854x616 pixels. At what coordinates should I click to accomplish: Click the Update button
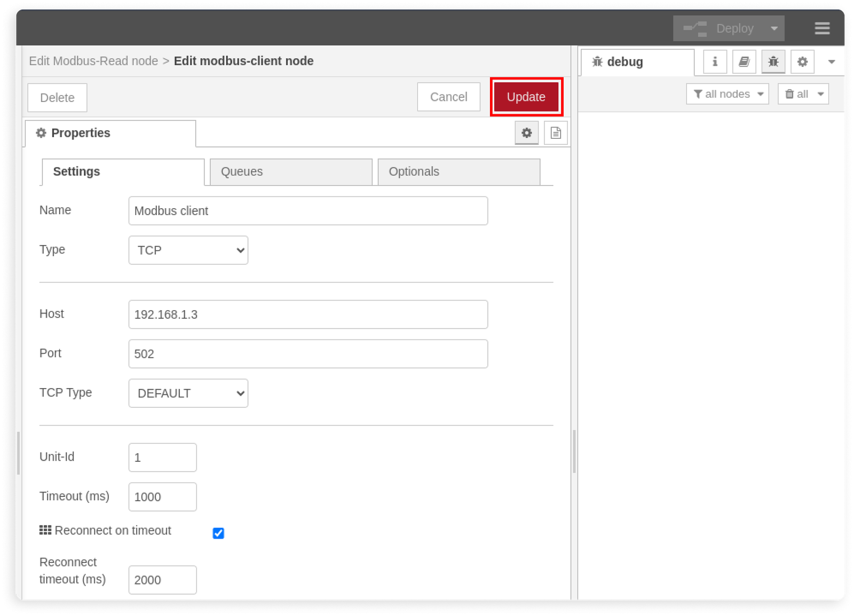(526, 97)
